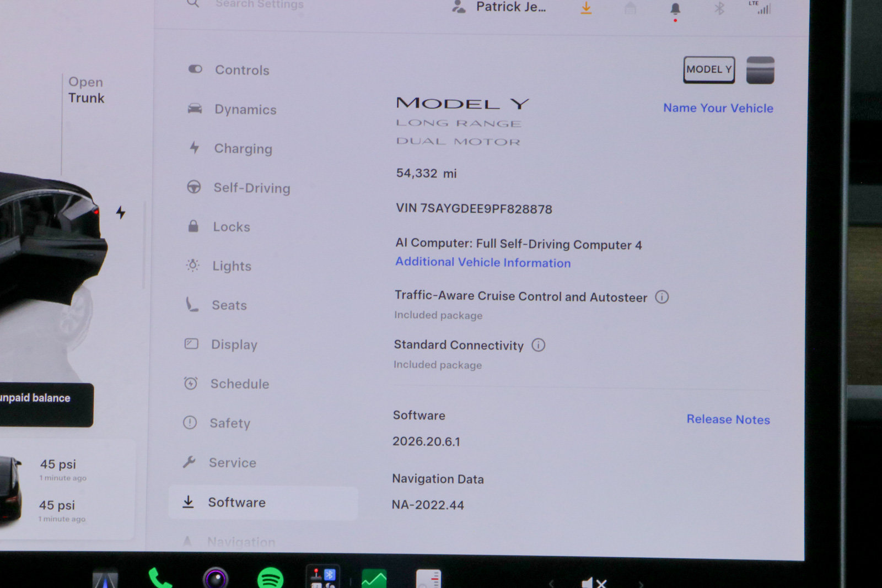
Task: Open the unpaid balance notice
Action: [x=46, y=404]
